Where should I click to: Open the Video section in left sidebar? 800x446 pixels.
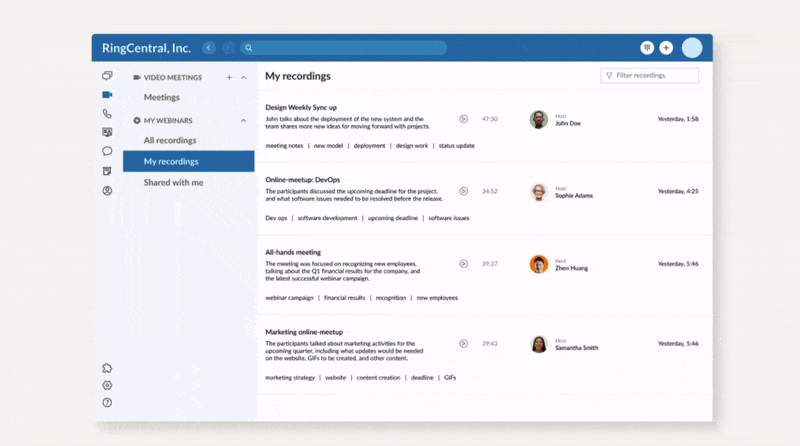click(x=107, y=95)
